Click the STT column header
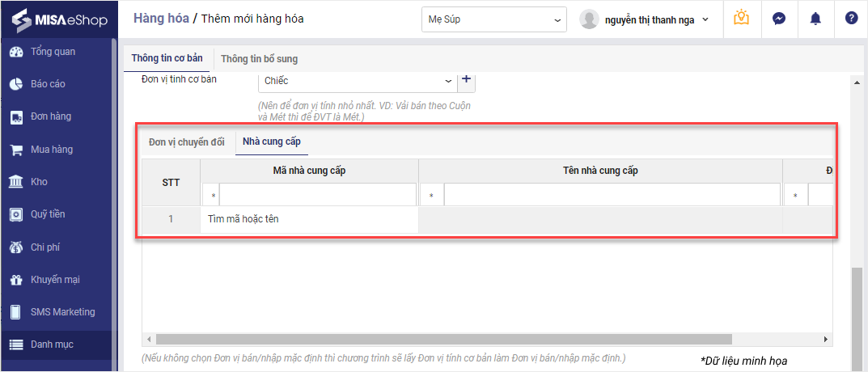 pyautogui.click(x=171, y=183)
